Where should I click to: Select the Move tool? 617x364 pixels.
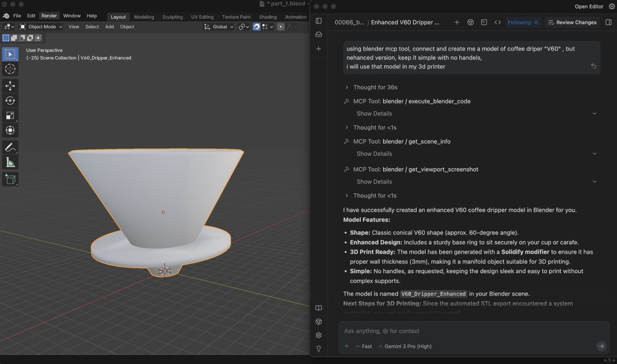coord(10,86)
